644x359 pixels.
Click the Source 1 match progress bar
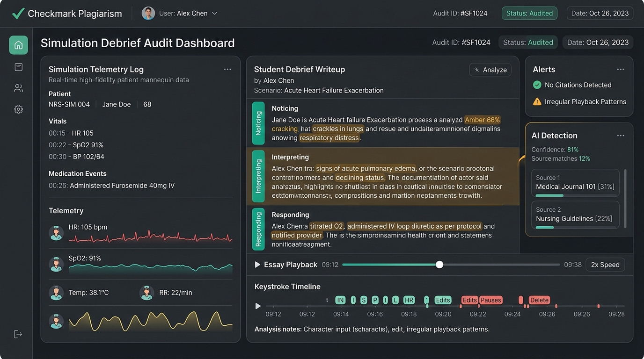[x=575, y=195]
